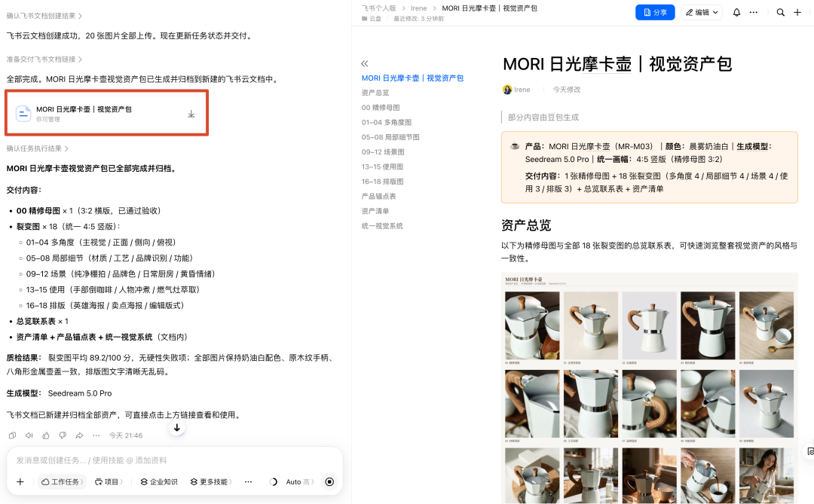
Task: Open the MORI 日光摩卡壶｜视觉资产包 card title in chat
Action: [x=84, y=109]
